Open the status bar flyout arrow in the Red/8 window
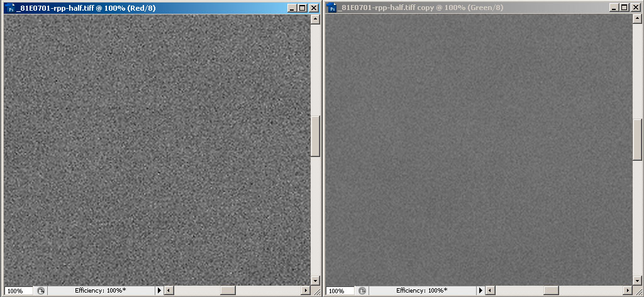644x297 pixels. click(x=159, y=291)
